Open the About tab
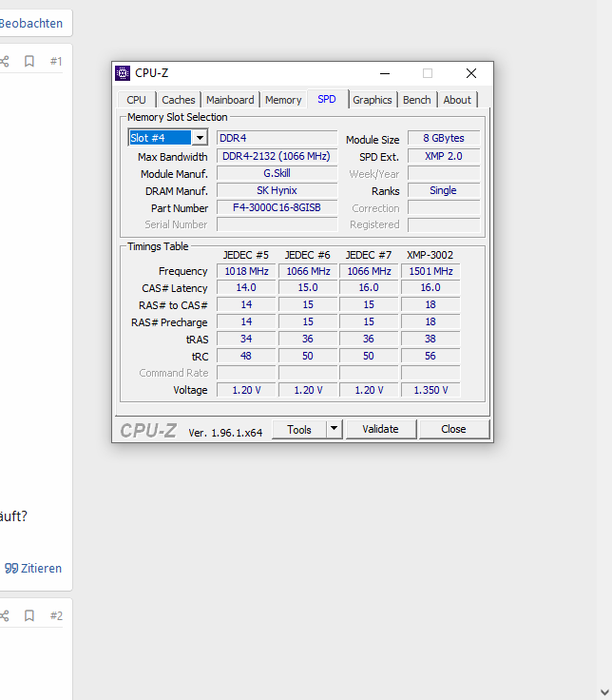The height and width of the screenshot is (700, 612). [457, 100]
